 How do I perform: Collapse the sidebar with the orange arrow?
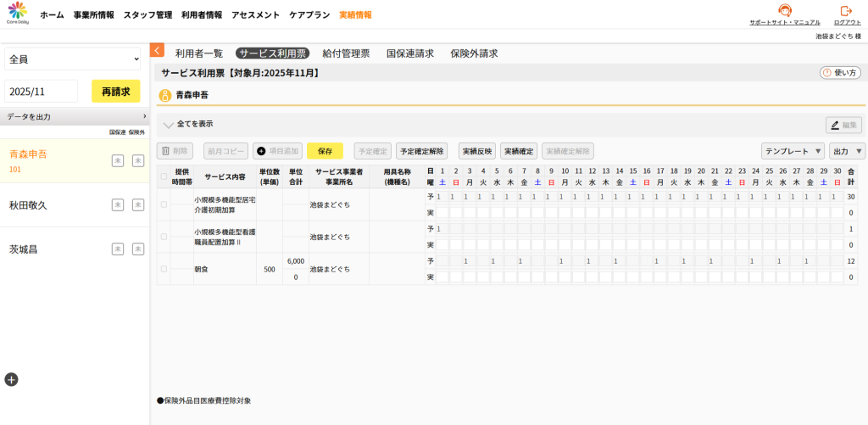(157, 51)
